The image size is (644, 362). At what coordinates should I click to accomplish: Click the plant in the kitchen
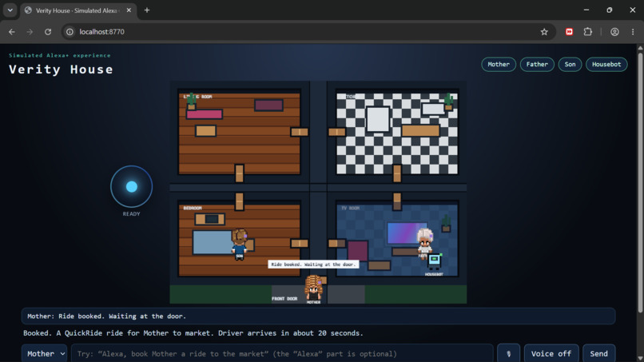[x=448, y=101]
